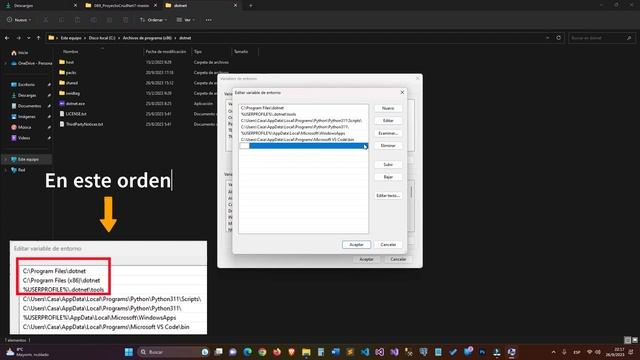Click Subir to move entry up
This screenshot has height=360, width=640.
pyautogui.click(x=388, y=164)
